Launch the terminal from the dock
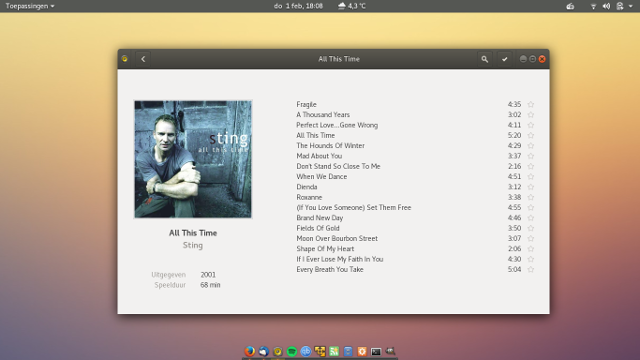 [376, 351]
